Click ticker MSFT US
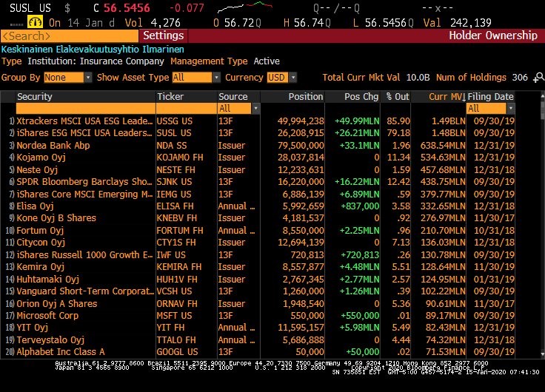Image resolution: width=545 pixels, height=392 pixels. pyautogui.click(x=175, y=316)
